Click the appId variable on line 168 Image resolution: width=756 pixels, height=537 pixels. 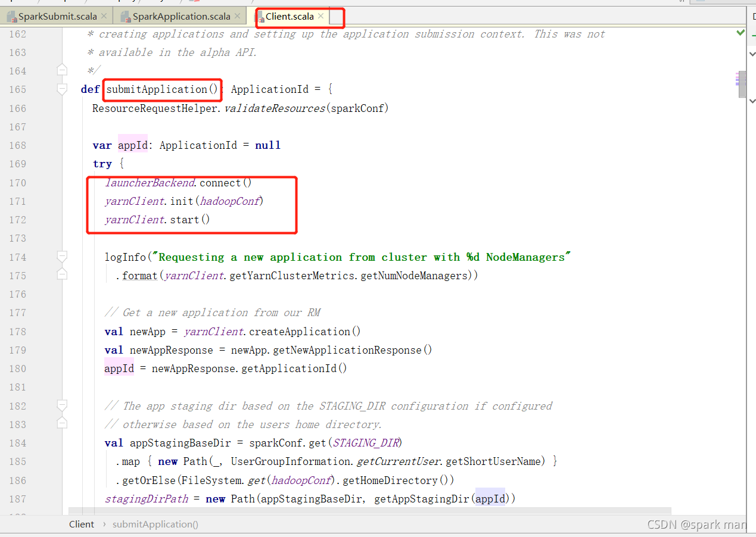(x=132, y=145)
